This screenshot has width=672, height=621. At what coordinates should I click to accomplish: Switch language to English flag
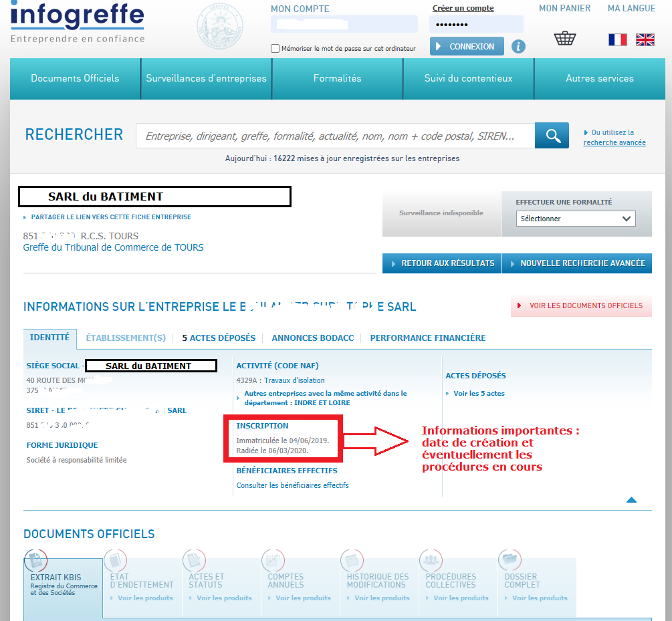(x=645, y=39)
